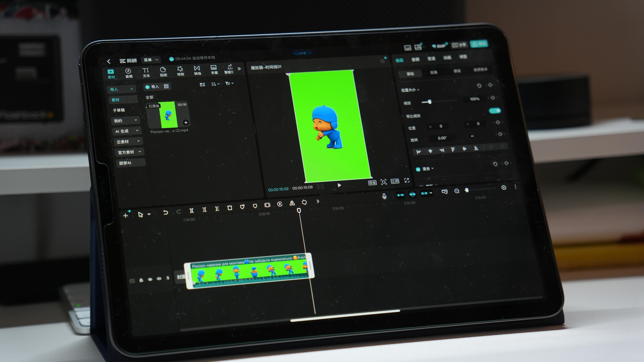Open 子草稿 in the sidebar
This screenshot has width=644, height=362.
tap(119, 110)
